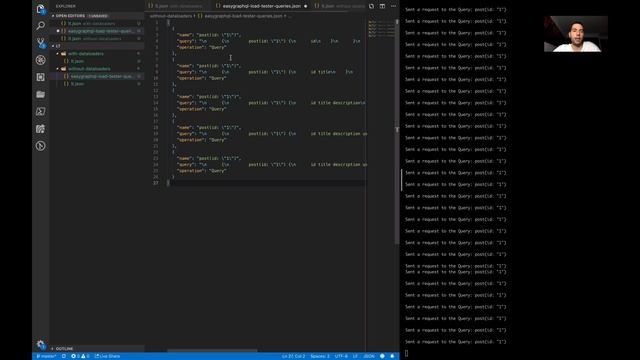640x360 pixels.
Task: Click the editor horizontal scrollbar
Action: click(212, 350)
